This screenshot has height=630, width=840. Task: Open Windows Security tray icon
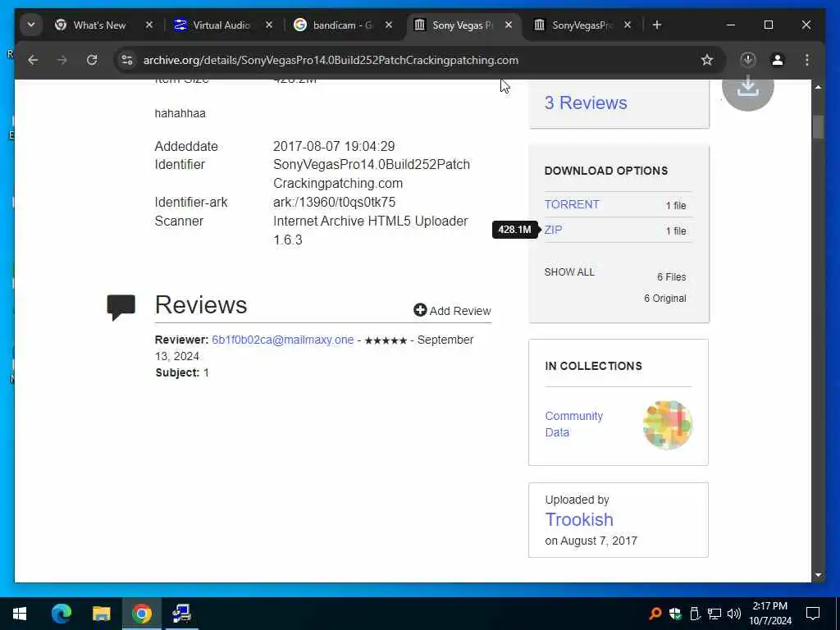(x=675, y=614)
